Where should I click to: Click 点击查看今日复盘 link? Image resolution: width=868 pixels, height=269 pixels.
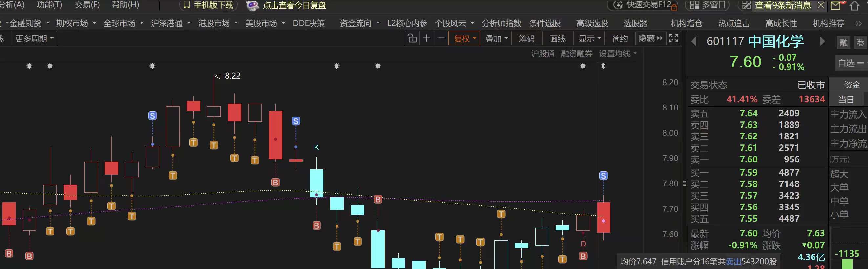coord(294,5)
